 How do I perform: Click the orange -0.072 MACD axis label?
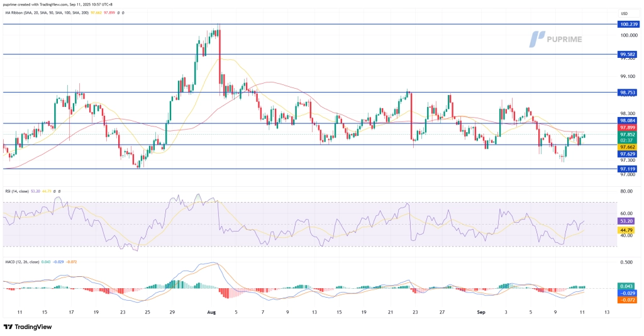click(627, 300)
